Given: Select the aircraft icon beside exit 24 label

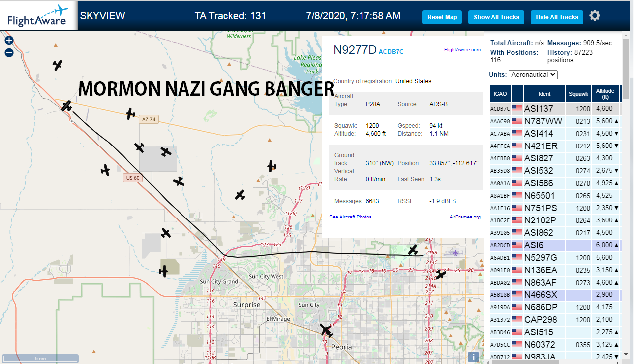Looking at the screenshot, I should pyautogui.click(x=441, y=274).
